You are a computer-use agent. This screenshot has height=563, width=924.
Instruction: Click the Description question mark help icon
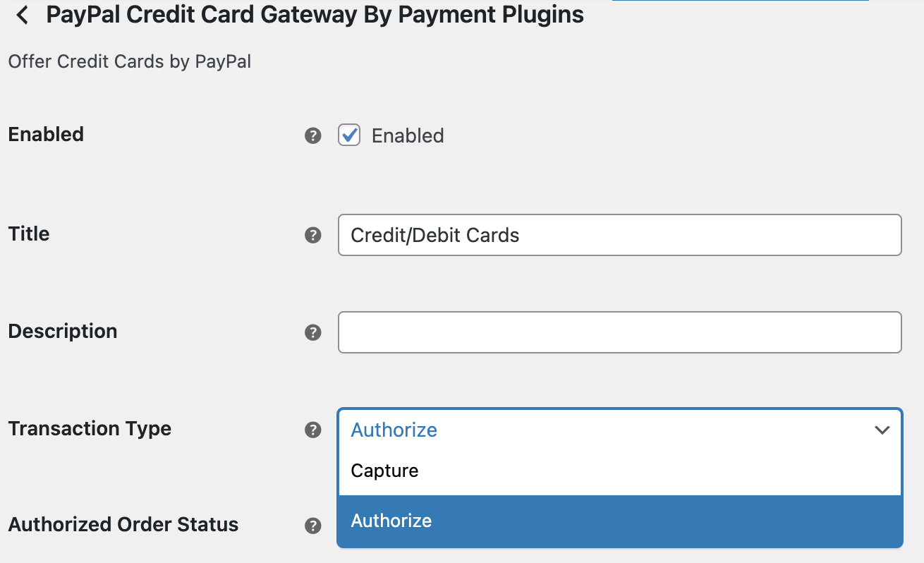[x=313, y=332]
